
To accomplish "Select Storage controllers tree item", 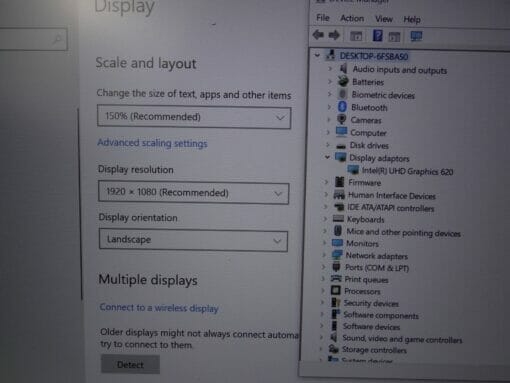I will (x=374, y=350).
